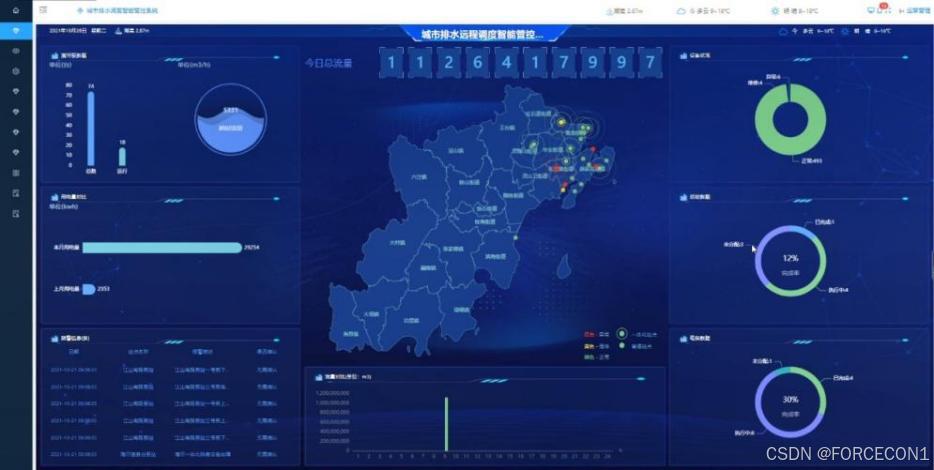Click the cloud weather icon in the white header

tap(681, 11)
